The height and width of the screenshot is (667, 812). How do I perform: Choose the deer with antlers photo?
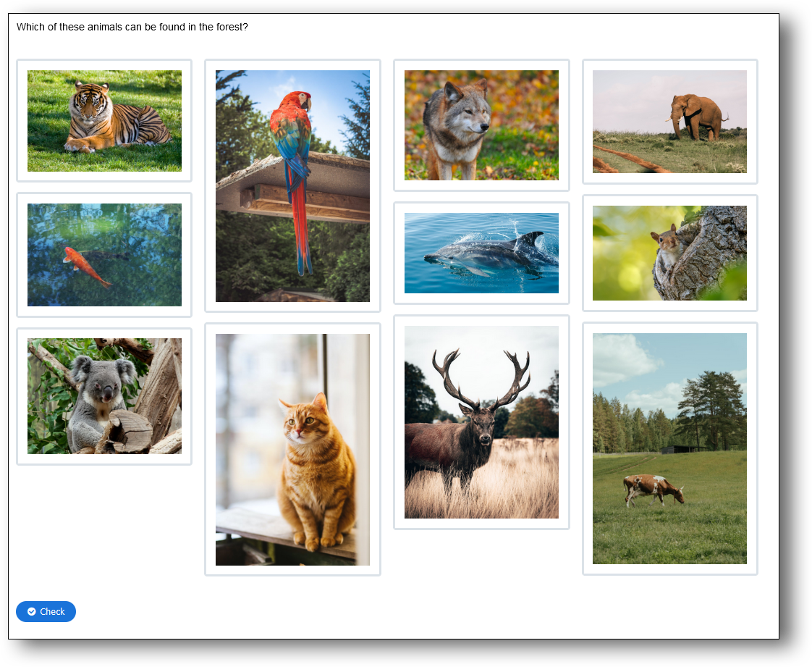(x=481, y=421)
